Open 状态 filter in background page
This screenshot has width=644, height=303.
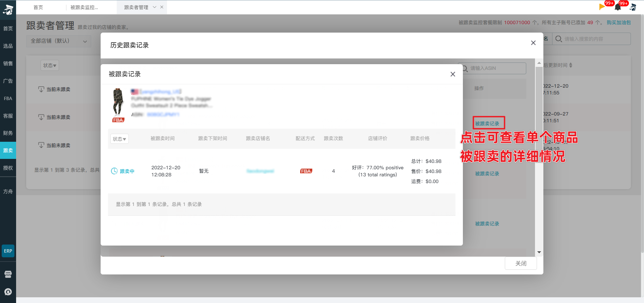50,66
